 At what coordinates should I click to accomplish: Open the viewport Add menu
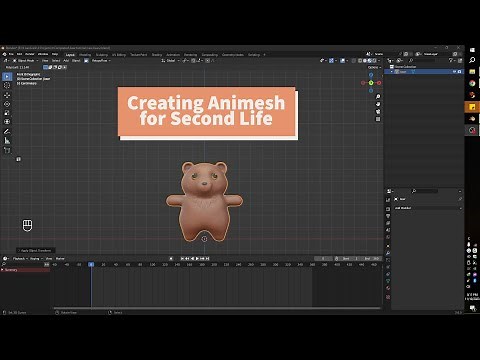click(66, 61)
